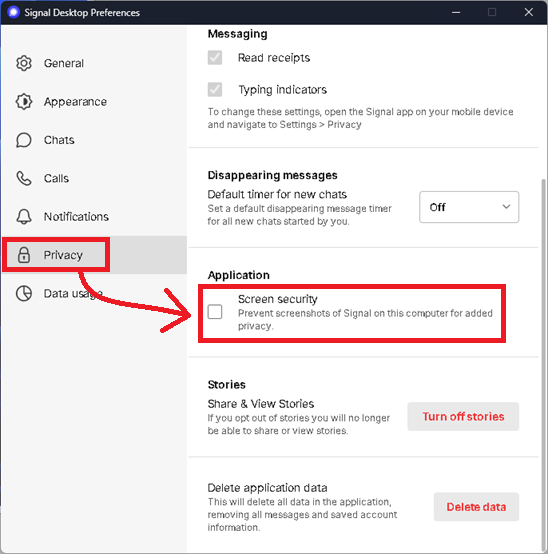This screenshot has width=548, height=554.
Task: Enable the Screen security checkbox
Action: [215, 312]
